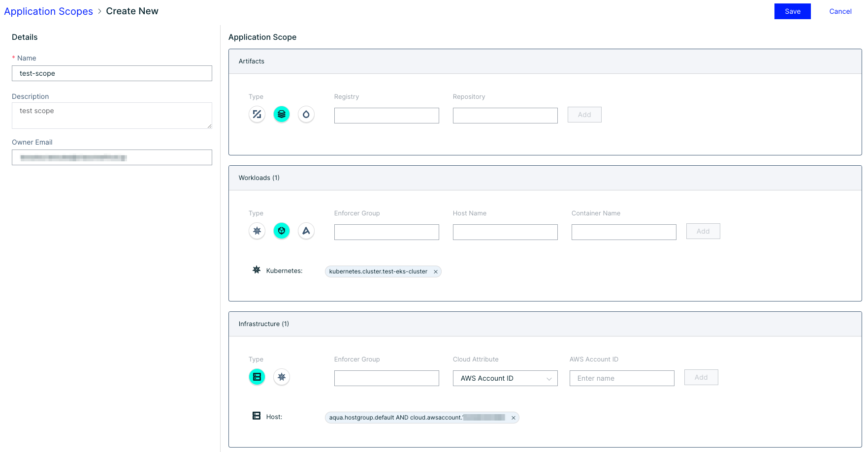Choose the slash/code artifact type icon

point(257,114)
